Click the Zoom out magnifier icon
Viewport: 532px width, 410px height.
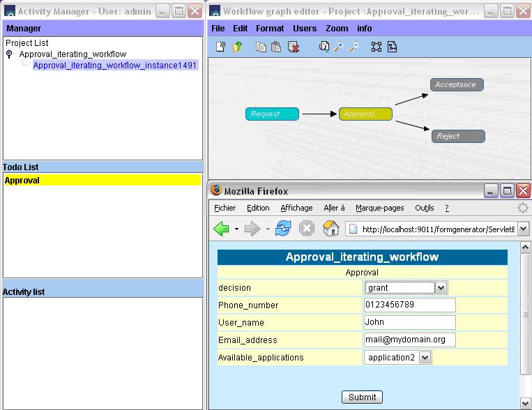click(x=354, y=47)
